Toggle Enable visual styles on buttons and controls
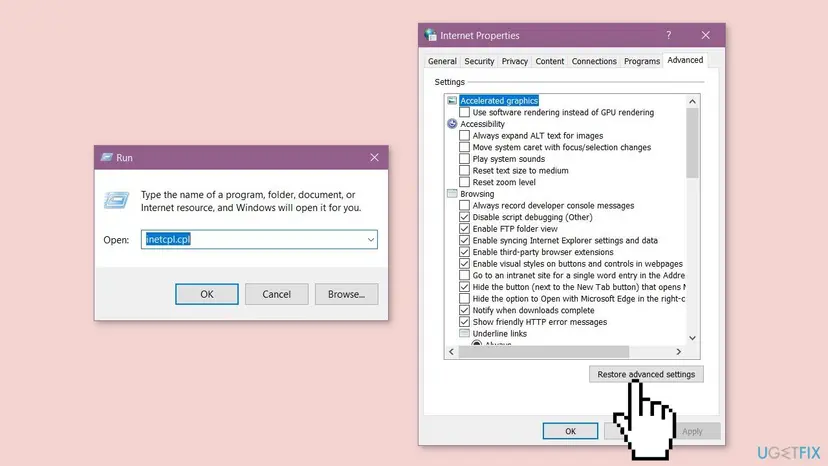The width and height of the screenshot is (828, 466). point(464,263)
